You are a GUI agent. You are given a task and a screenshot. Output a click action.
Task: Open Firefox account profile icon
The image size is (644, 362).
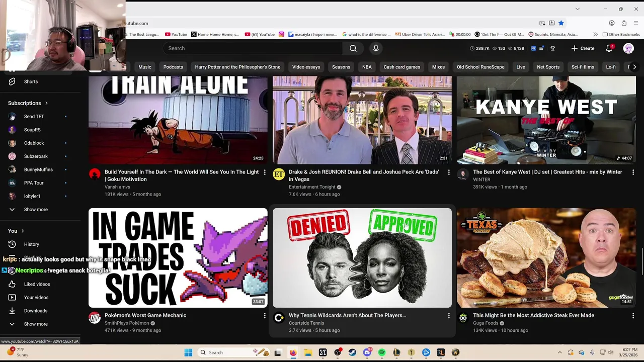[x=612, y=23]
